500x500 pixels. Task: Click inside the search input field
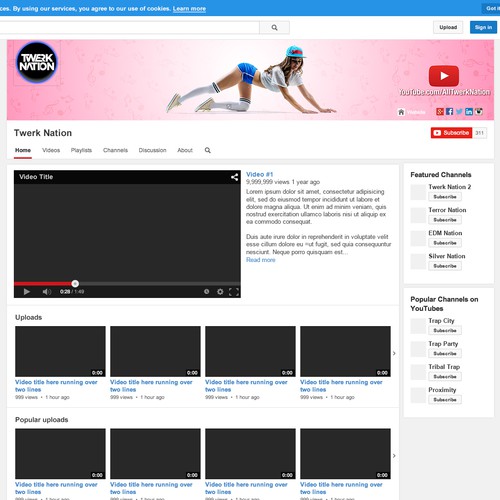pyautogui.click(x=129, y=28)
